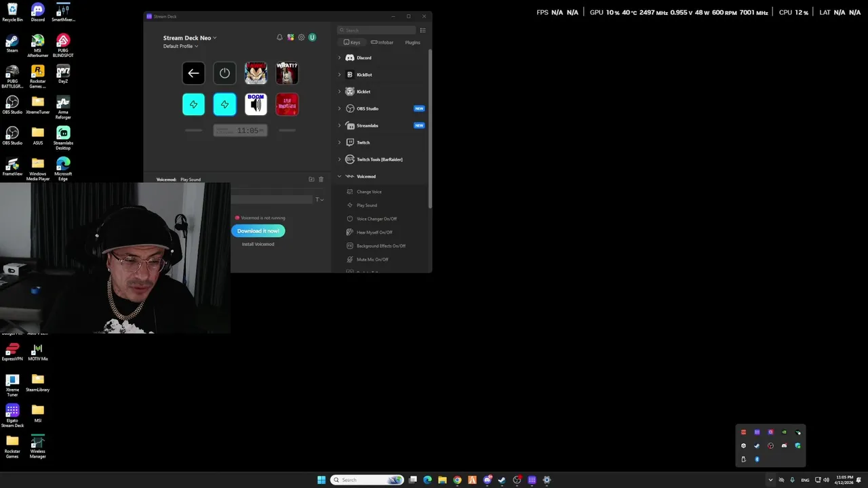This screenshot has width=868, height=488.
Task: Open the Wireless Manager desktop shortcut
Action: coord(38,447)
